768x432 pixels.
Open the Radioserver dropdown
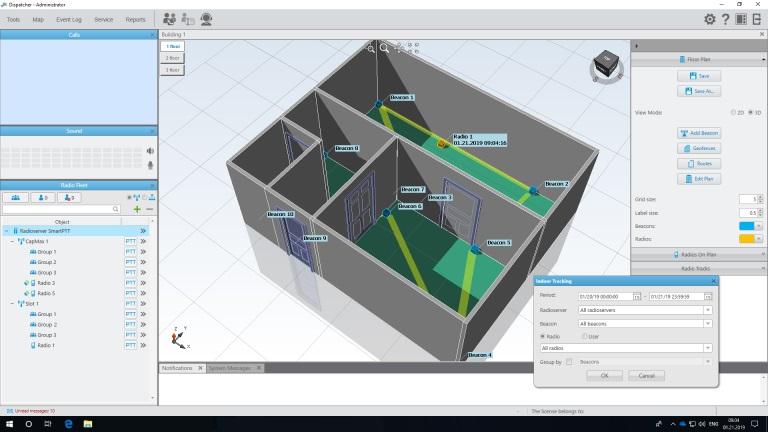pyautogui.click(x=707, y=310)
